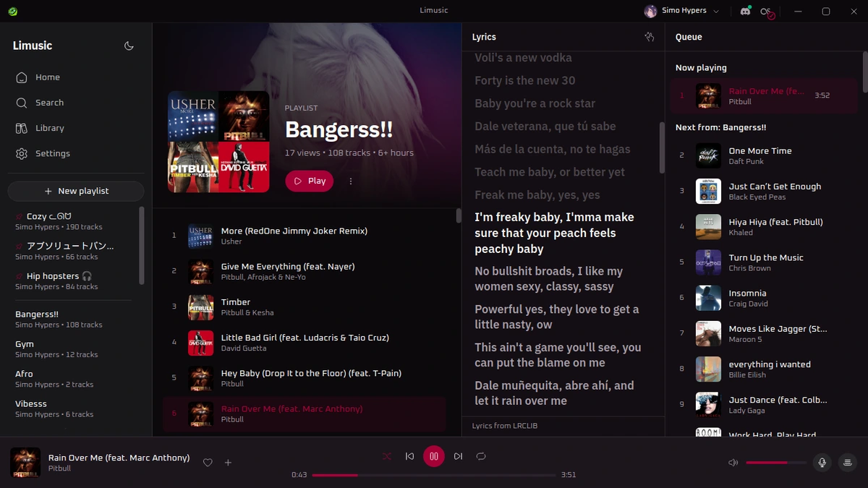Like current song with heart icon
The width and height of the screenshot is (868, 488).
(208, 463)
